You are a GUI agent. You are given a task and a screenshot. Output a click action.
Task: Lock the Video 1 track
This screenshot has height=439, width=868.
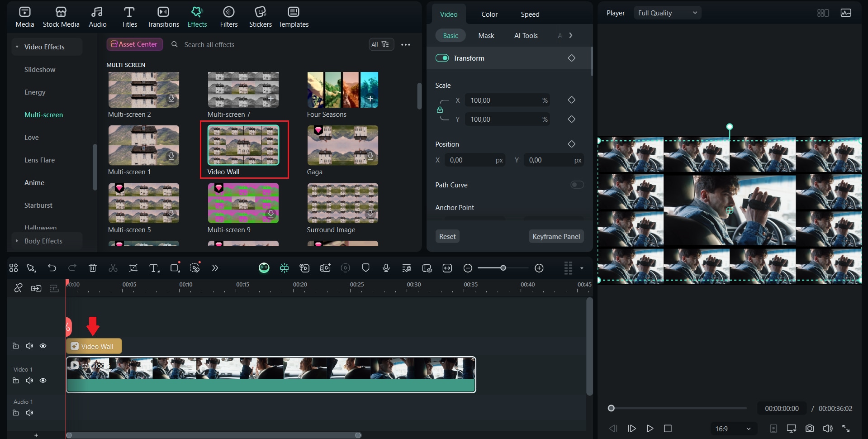[16, 381]
